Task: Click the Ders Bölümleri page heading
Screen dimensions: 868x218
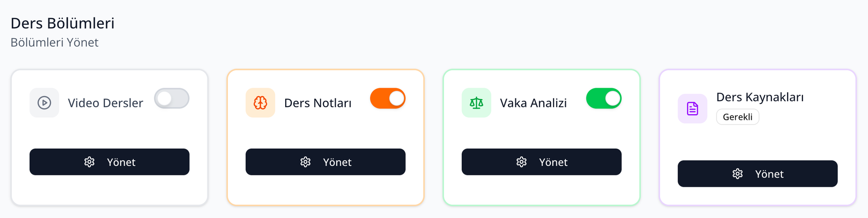Action: point(62,23)
